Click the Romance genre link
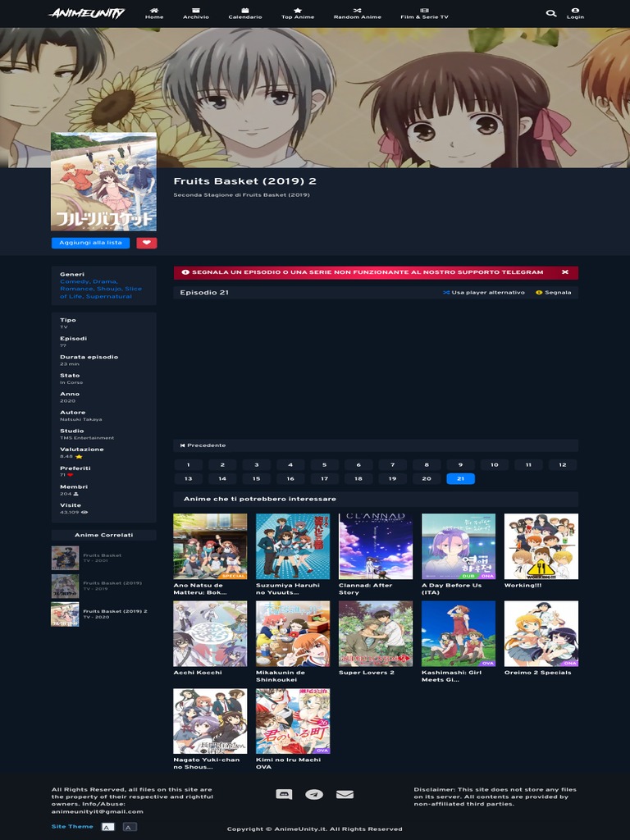 coord(76,289)
